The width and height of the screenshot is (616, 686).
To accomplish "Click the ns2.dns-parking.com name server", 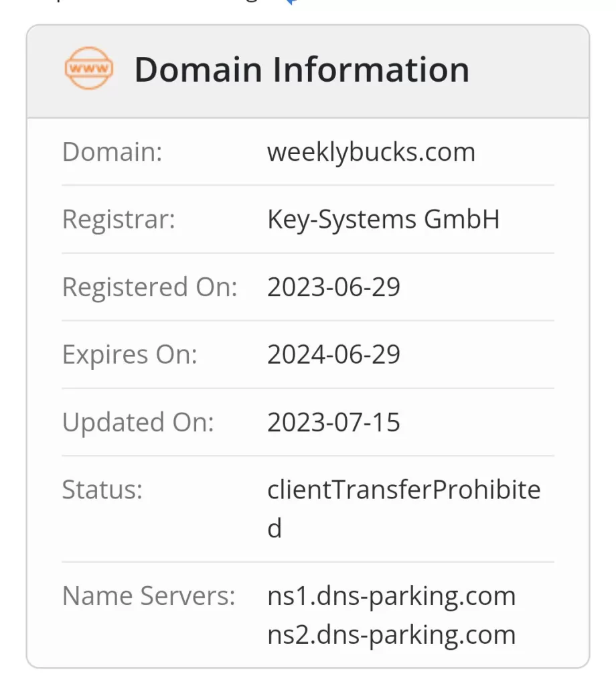I will 391,634.
